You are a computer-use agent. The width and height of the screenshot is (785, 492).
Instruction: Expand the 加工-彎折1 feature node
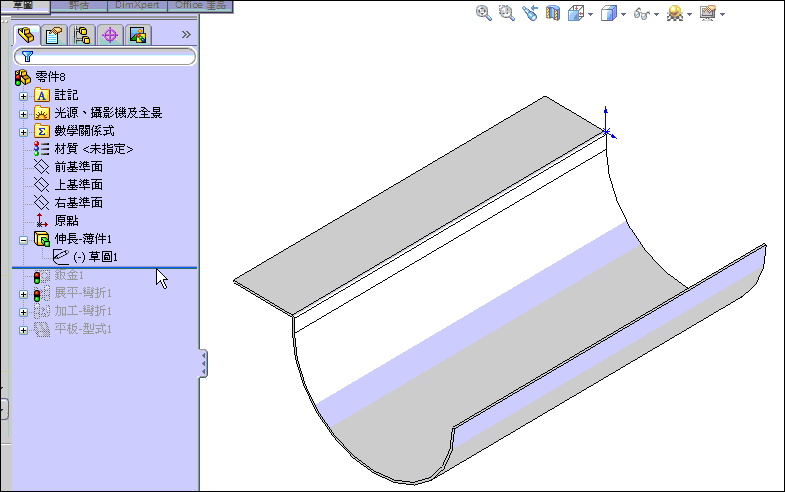pyautogui.click(x=23, y=312)
